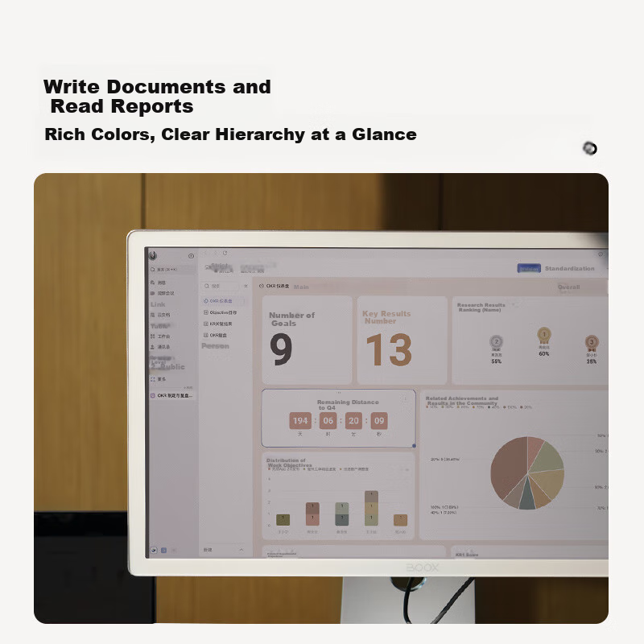Click the Related Achievements chart title
Screen dimensions: 644x644
pyautogui.click(x=461, y=401)
